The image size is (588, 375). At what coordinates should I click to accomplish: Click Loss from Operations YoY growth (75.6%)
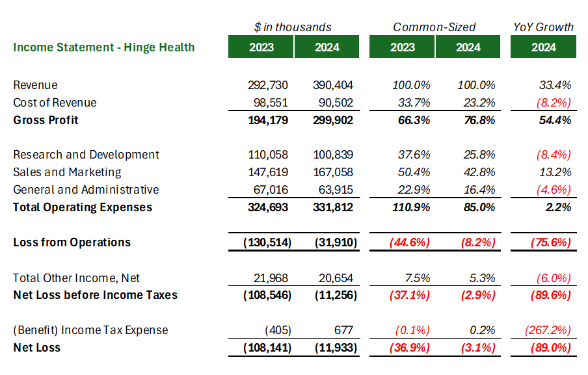(x=551, y=242)
